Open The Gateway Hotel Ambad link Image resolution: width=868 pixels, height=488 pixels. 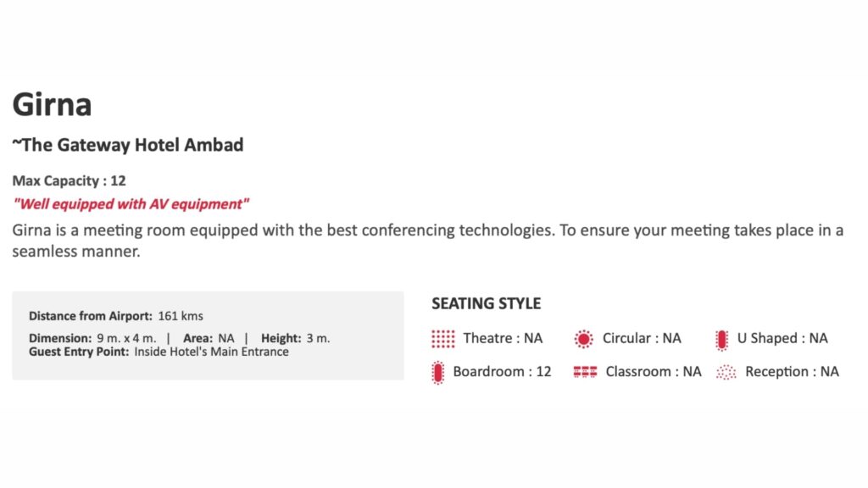pyautogui.click(x=128, y=145)
